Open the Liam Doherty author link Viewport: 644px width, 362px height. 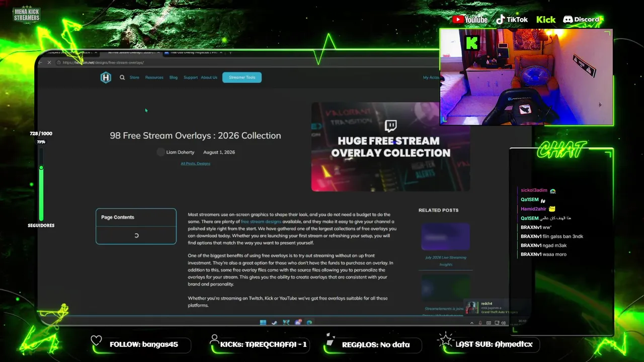pos(180,152)
